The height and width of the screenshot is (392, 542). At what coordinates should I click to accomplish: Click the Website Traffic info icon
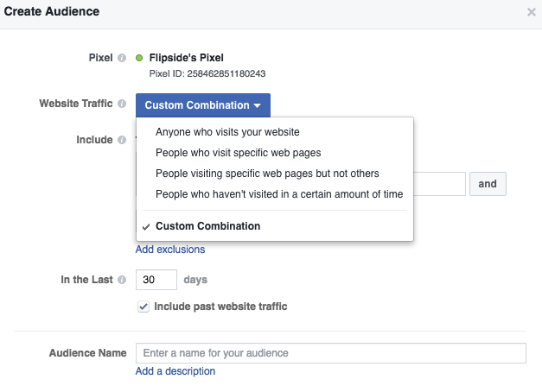coord(122,104)
